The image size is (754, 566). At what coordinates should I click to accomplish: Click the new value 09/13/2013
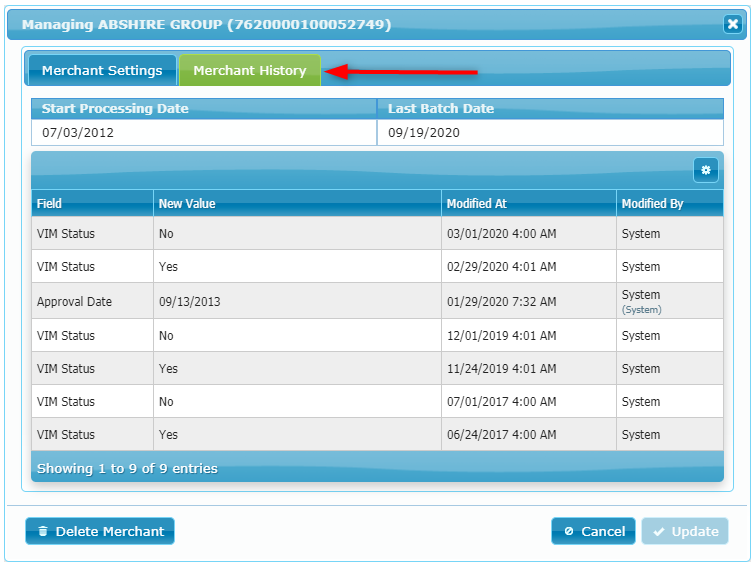(189, 302)
